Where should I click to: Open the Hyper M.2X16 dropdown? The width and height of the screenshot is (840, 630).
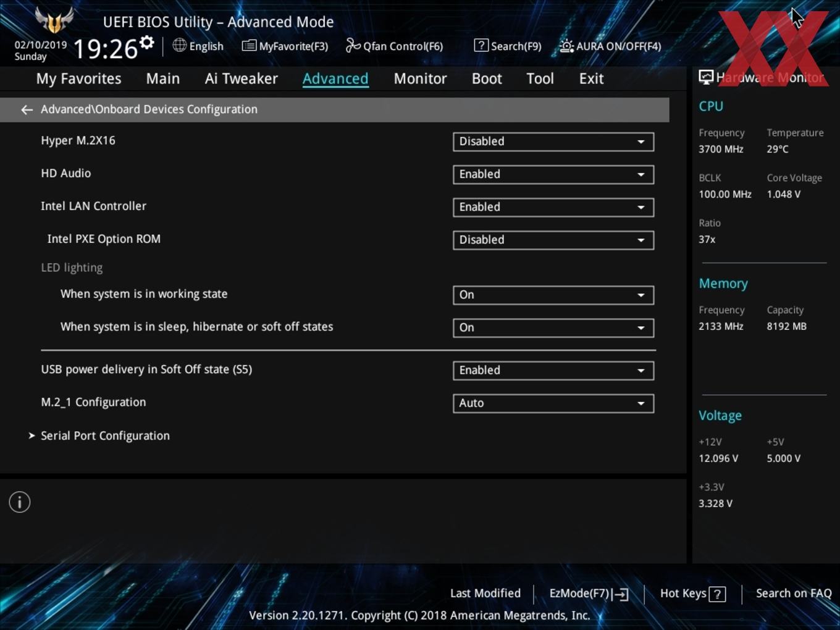pos(553,141)
